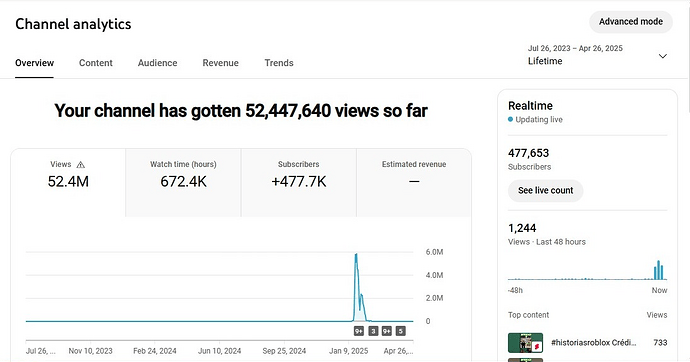The width and height of the screenshot is (690, 362).
Task: Show the Watch time (hours) metric chart
Action: pyautogui.click(x=183, y=183)
